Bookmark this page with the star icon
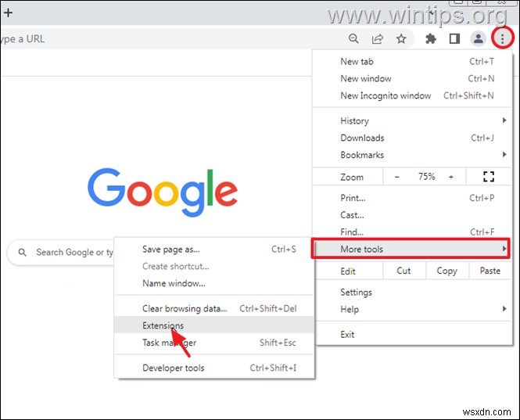520x420 pixels. click(401, 39)
